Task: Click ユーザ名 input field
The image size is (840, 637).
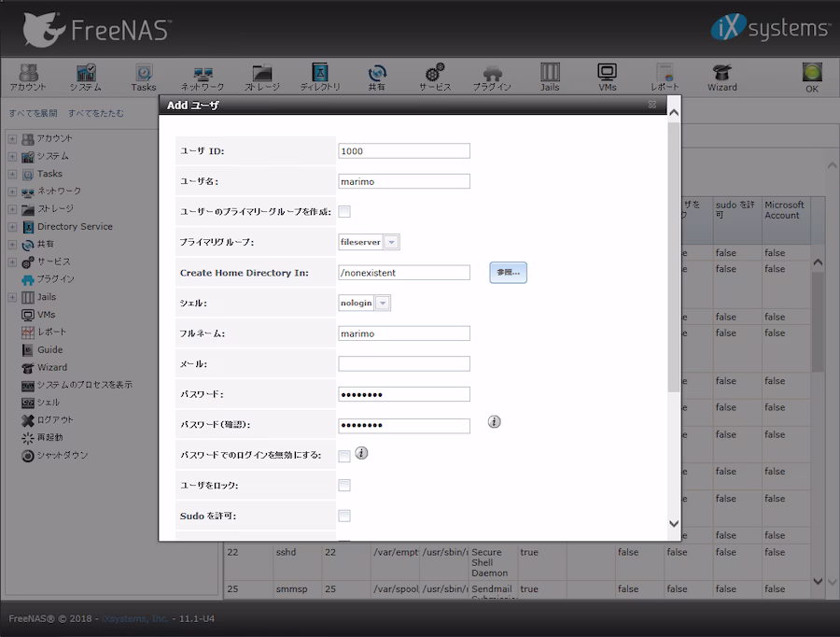Action: pos(404,181)
